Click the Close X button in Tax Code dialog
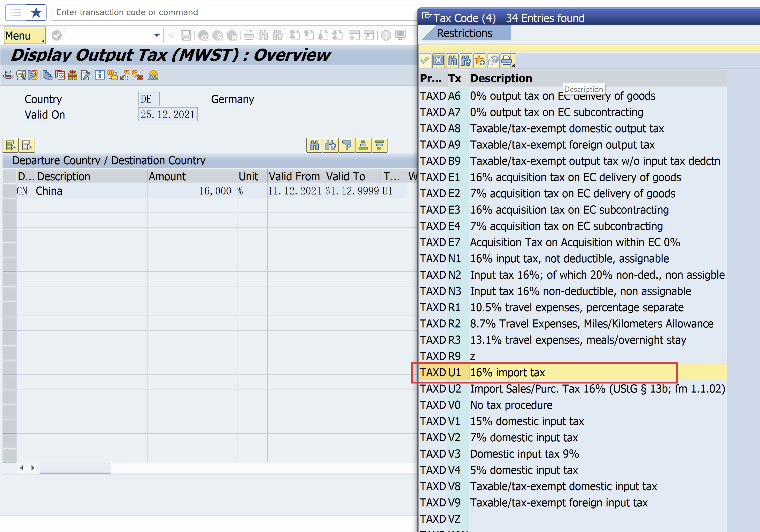This screenshot has width=760, height=532. point(439,60)
